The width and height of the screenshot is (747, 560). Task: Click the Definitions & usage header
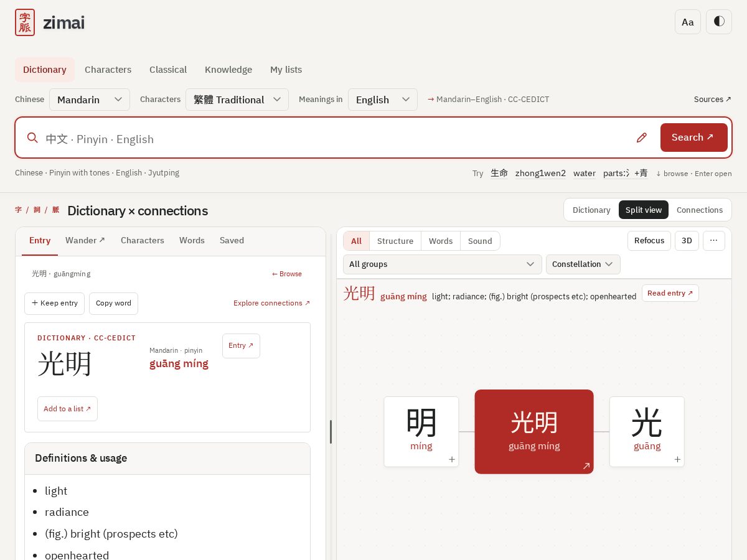coord(167,459)
